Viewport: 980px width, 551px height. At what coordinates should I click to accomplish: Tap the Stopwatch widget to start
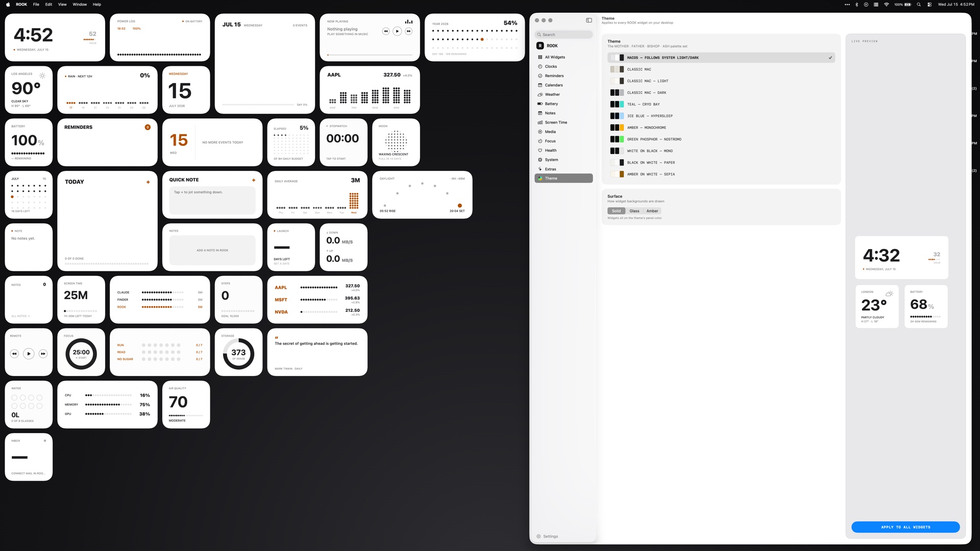(344, 142)
